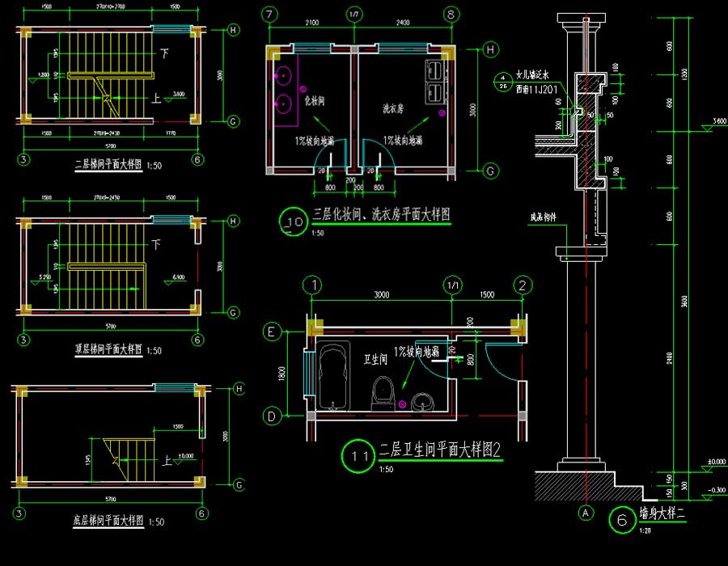Click the 女儿墙泛水 annotation text
Image resolution: width=728 pixels, height=566 pixels.
pos(532,74)
